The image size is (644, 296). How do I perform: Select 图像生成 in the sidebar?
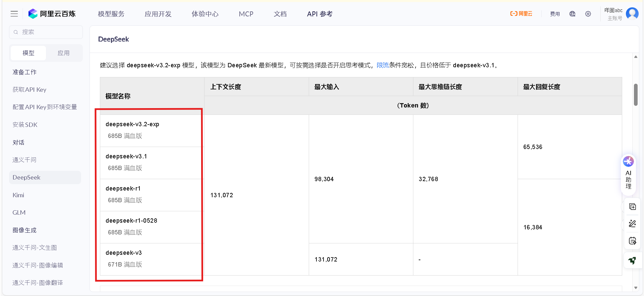[x=25, y=230]
